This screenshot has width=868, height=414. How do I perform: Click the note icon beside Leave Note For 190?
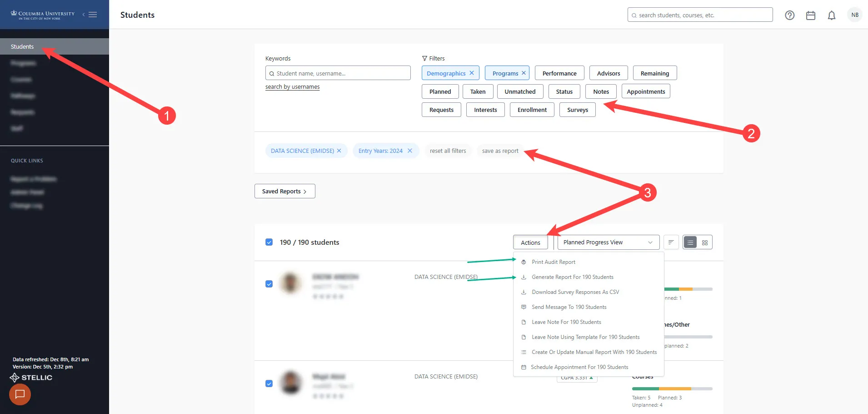(524, 322)
